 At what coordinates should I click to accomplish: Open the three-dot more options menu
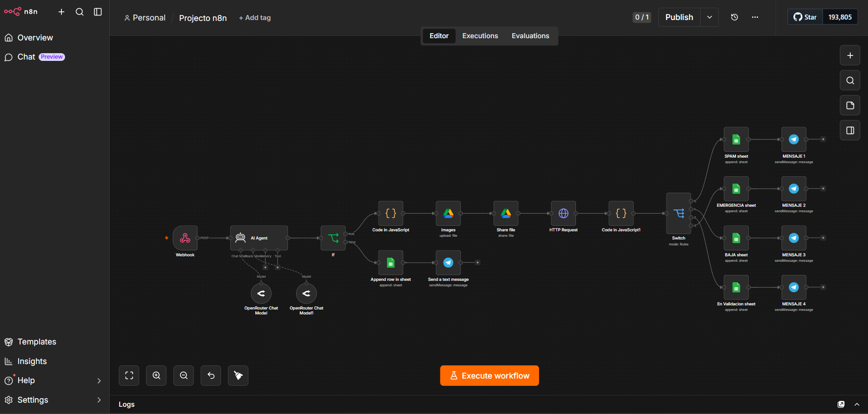[755, 17]
